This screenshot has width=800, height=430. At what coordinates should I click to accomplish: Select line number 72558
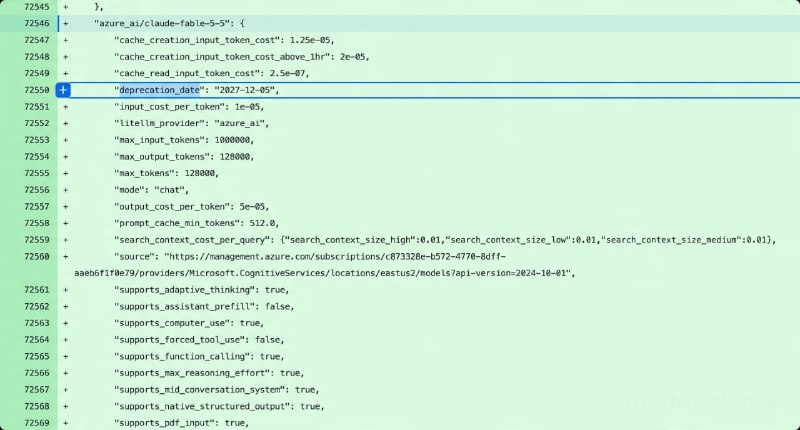click(37, 223)
